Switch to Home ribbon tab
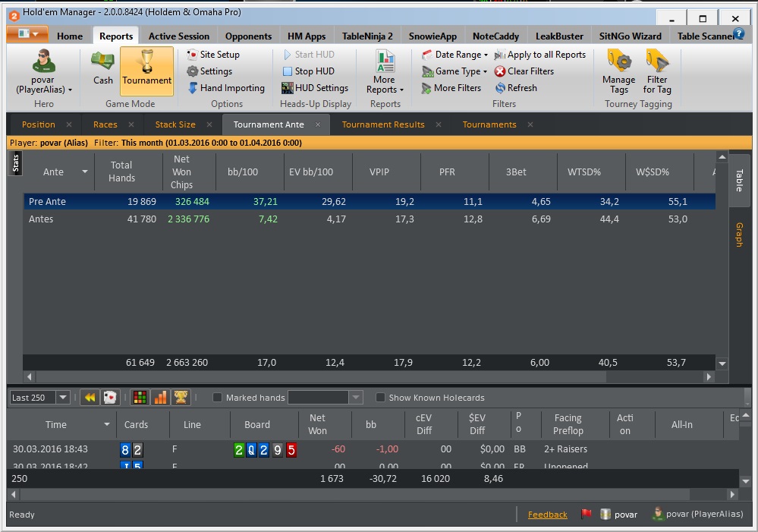The image size is (758, 532). click(x=70, y=36)
